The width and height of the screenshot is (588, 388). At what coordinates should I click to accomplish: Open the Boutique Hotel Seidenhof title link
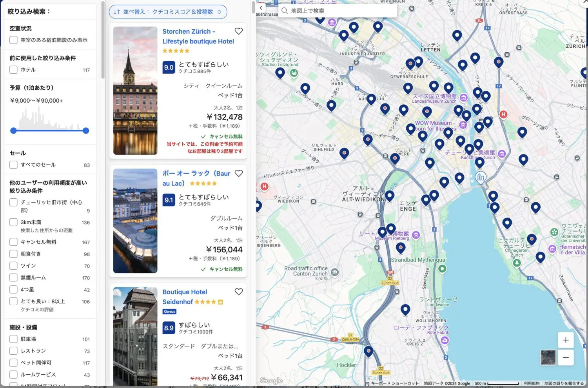point(185,297)
